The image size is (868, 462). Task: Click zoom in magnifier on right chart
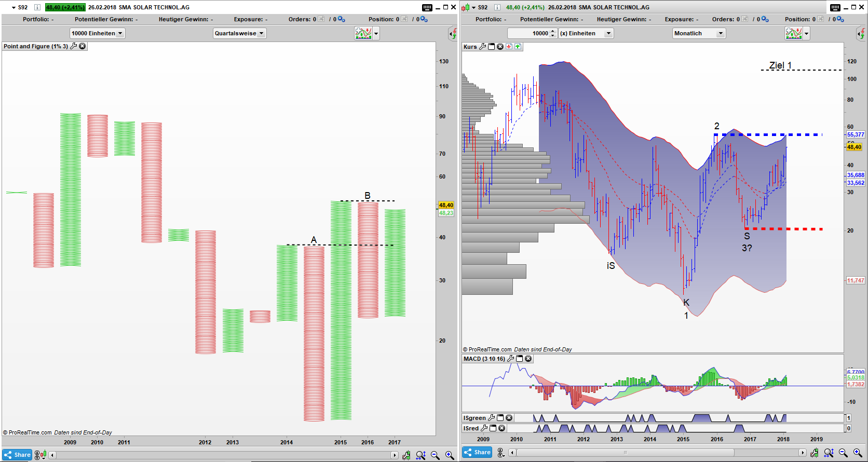[x=858, y=453]
